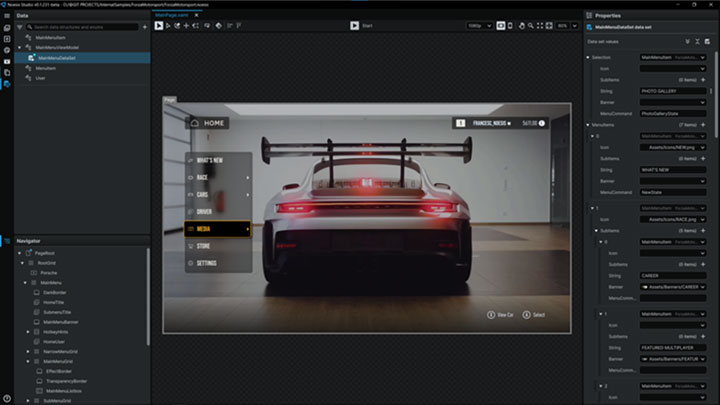Click the Start play button
Screen dimensions: 720x405
354,25
